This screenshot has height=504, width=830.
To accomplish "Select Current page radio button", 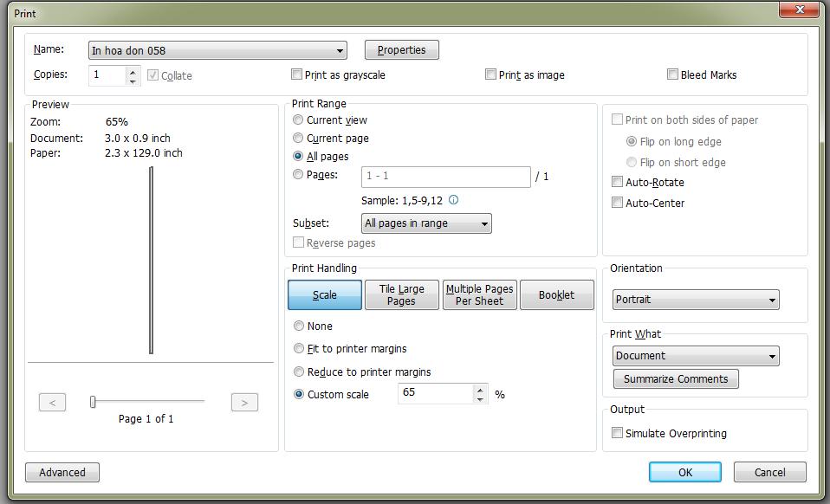I will coord(298,138).
